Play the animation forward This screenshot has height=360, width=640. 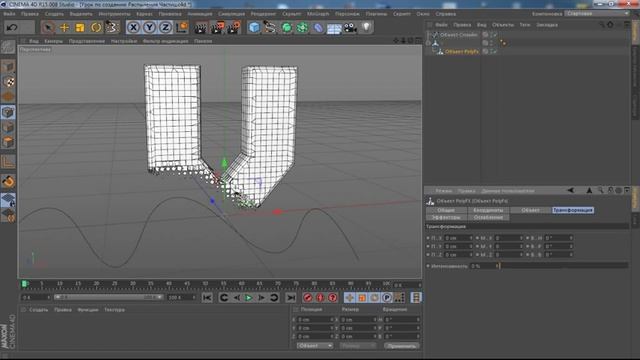pos(248,298)
